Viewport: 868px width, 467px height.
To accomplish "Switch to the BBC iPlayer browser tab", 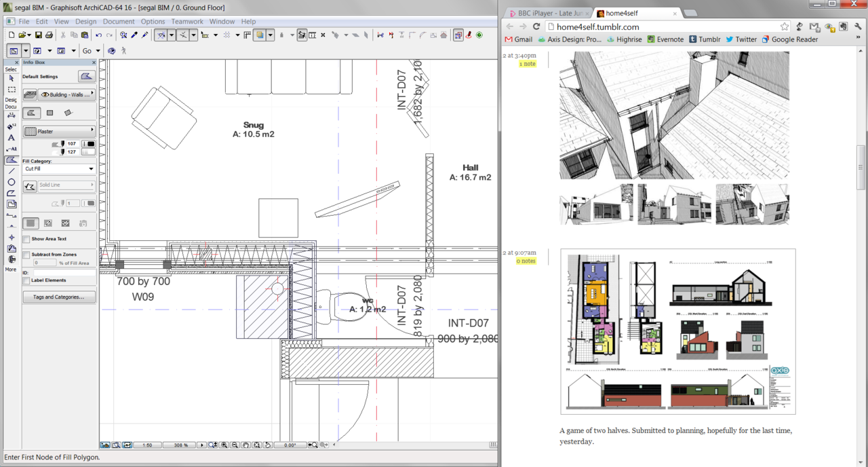I will point(547,13).
